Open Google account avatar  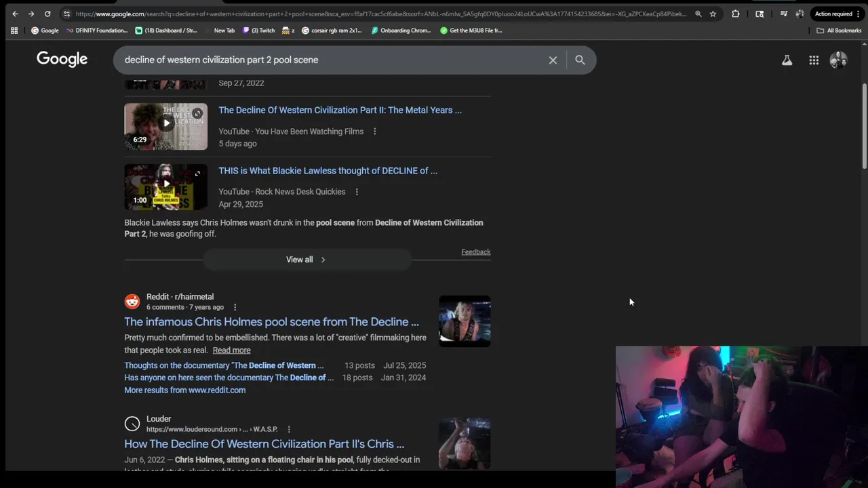[839, 60]
